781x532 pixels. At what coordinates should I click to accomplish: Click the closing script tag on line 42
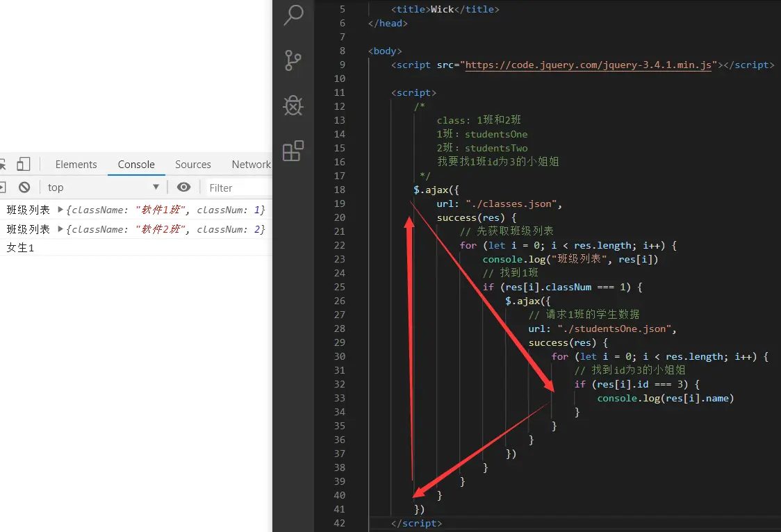coord(416,523)
